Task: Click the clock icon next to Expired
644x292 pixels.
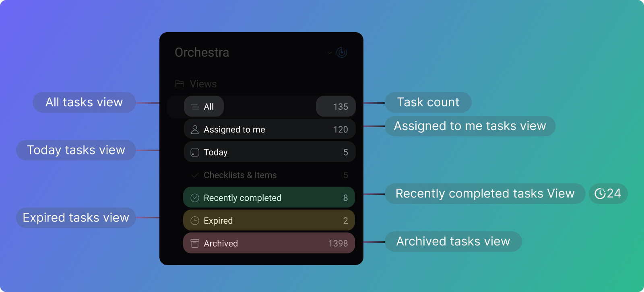Action: pos(195,220)
